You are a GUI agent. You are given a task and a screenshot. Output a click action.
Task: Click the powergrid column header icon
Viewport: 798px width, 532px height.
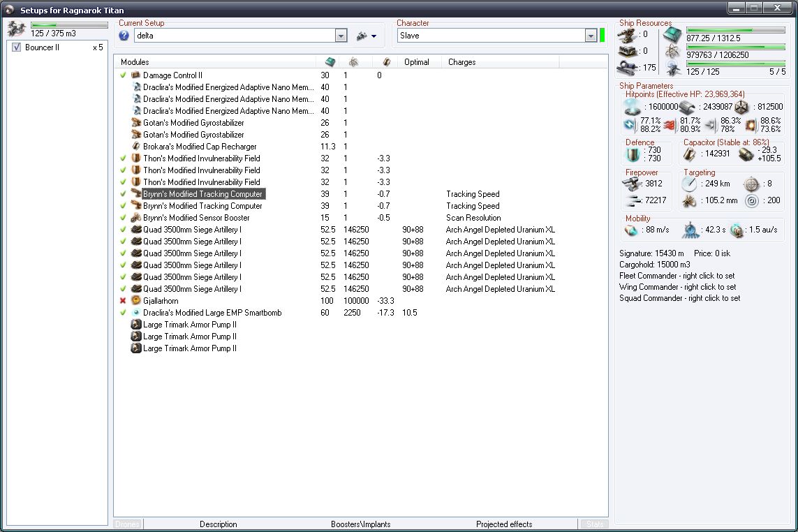(353, 62)
